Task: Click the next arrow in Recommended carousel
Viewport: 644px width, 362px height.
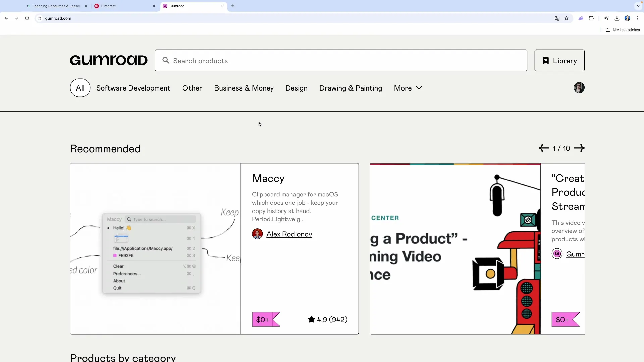Action: click(x=579, y=148)
